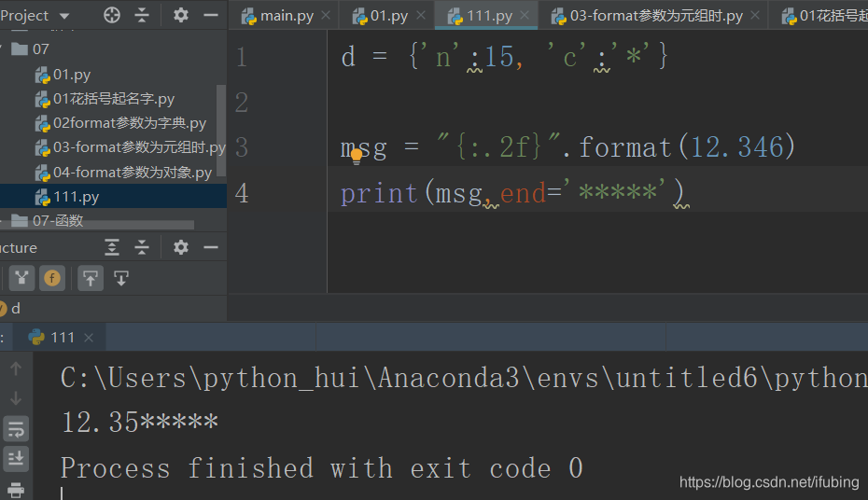Hide the Structure panel with minus icon

click(211, 247)
